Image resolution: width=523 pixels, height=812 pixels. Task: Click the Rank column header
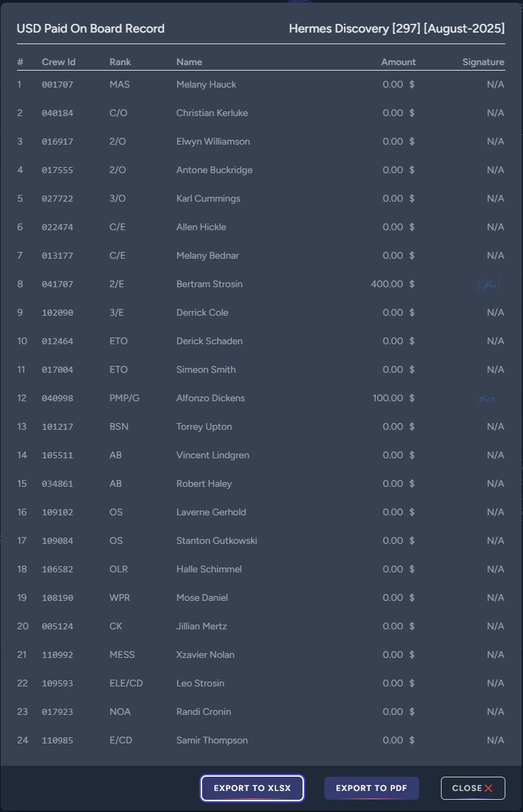pos(119,62)
